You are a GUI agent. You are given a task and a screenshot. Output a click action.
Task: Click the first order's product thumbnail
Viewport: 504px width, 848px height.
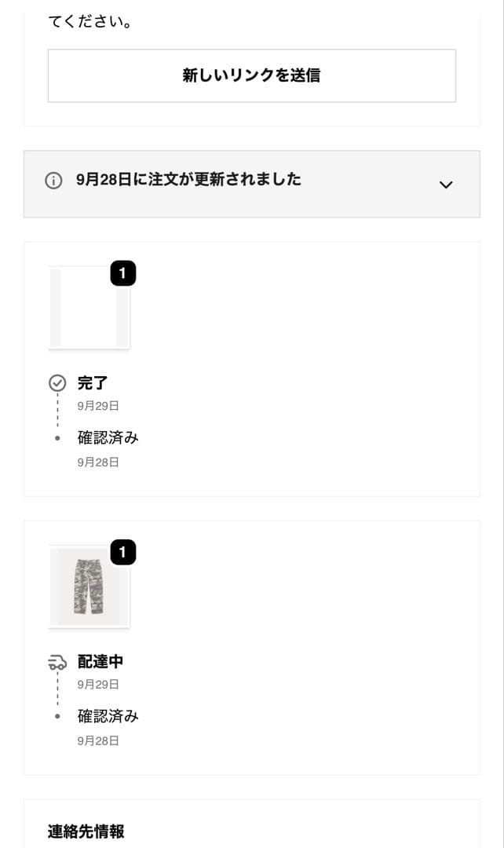click(89, 308)
